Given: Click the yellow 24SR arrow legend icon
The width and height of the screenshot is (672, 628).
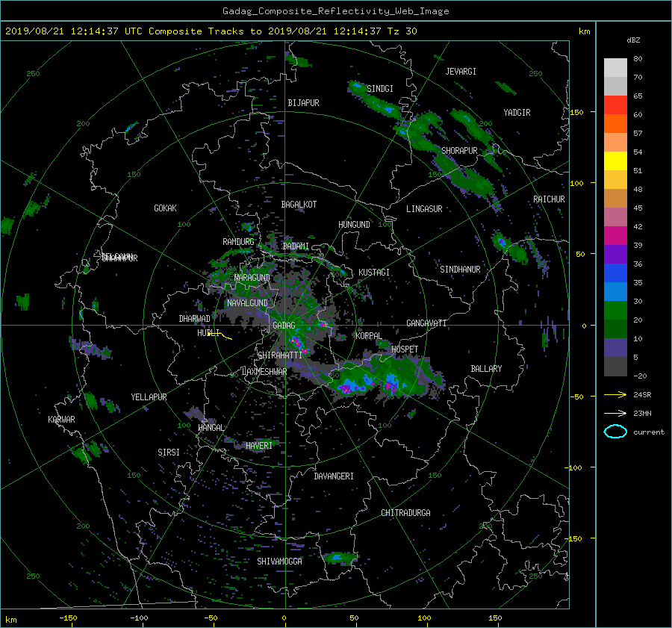Looking at the screenshot, I should (x=615, y=394).
